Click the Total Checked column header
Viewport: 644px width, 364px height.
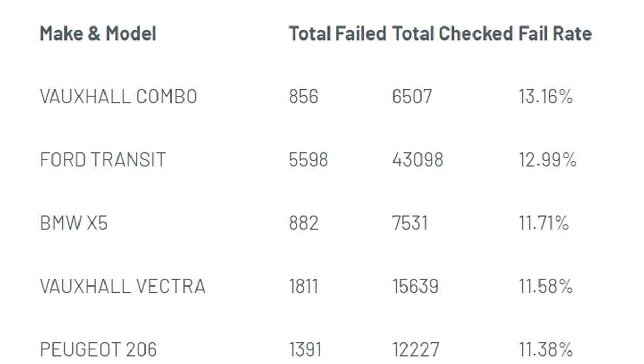point(452,34)
